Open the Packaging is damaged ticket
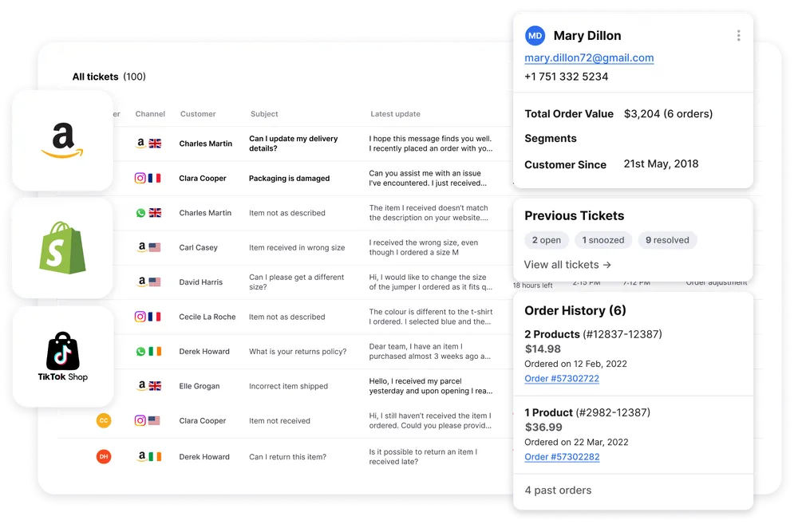This screenshot has height=532, width=798. 289,179
